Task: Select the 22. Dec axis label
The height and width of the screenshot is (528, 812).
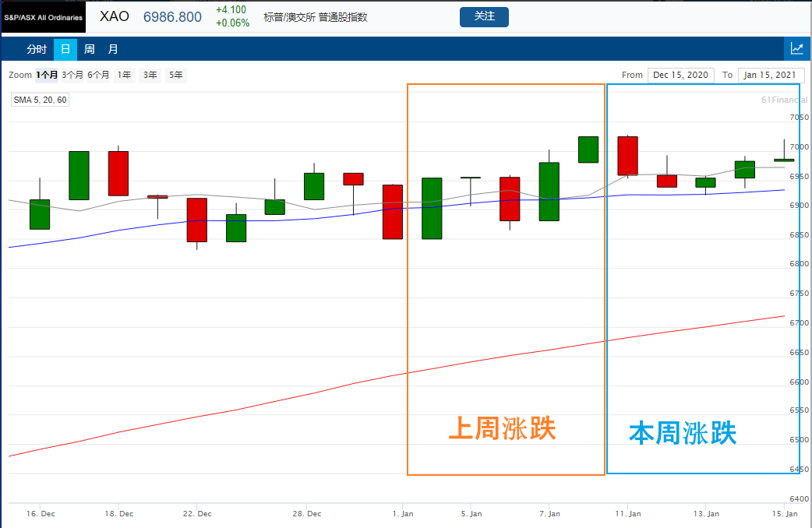Action: [197, 513]
